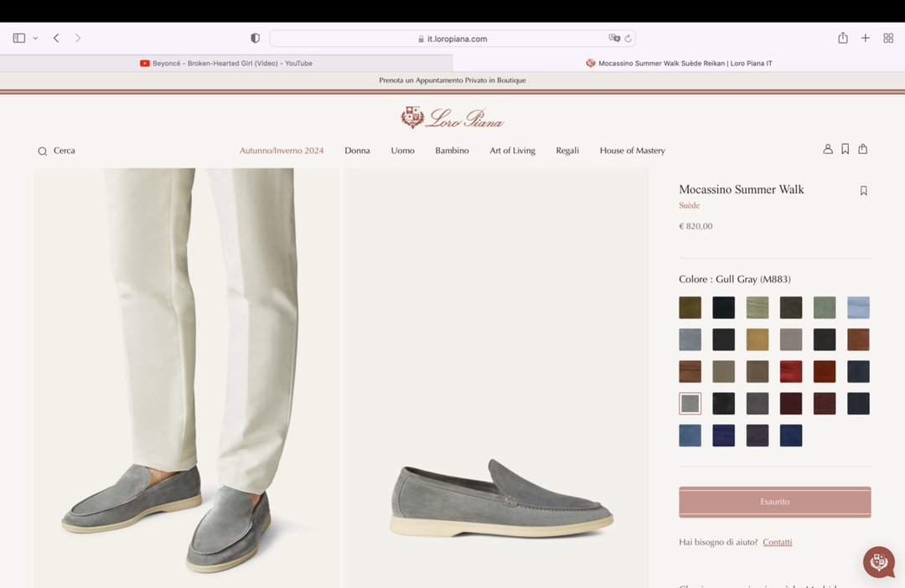Open the Uomo menu

[402, 151]
